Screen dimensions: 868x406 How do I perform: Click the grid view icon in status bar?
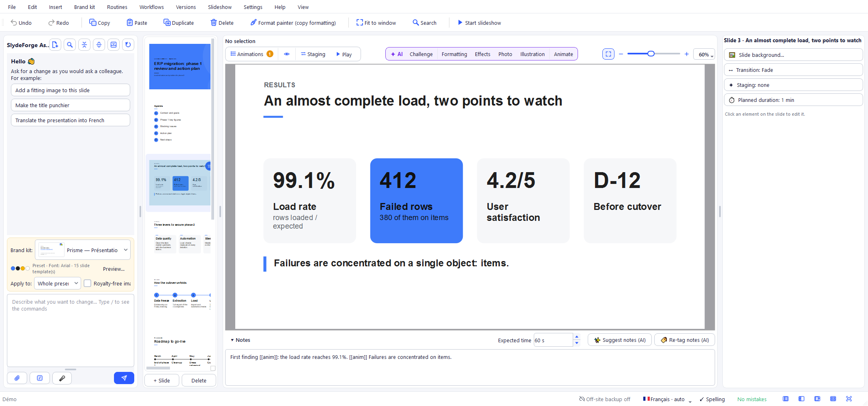(x=833, y=399)
